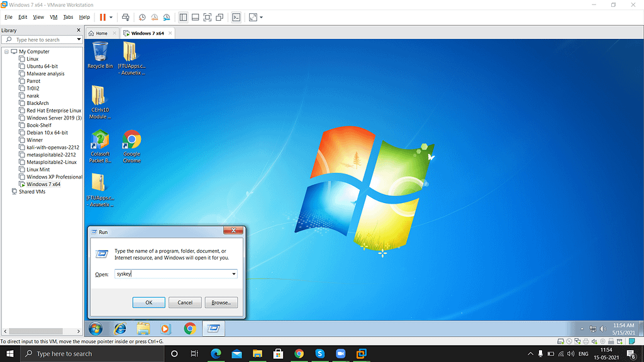Click OK in the Run dialog
Viewport: 644px width, 362px height.
click(x=148, y=303)
